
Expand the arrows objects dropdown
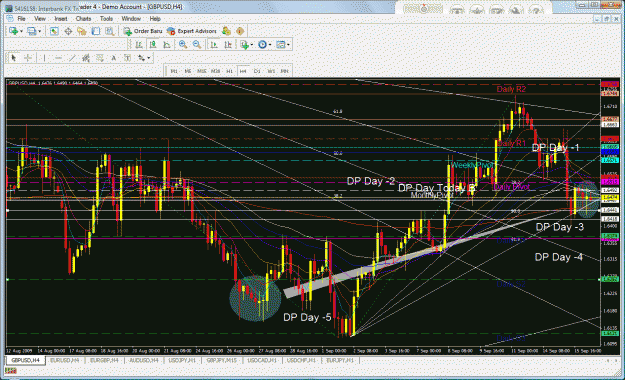coord(149,58)
